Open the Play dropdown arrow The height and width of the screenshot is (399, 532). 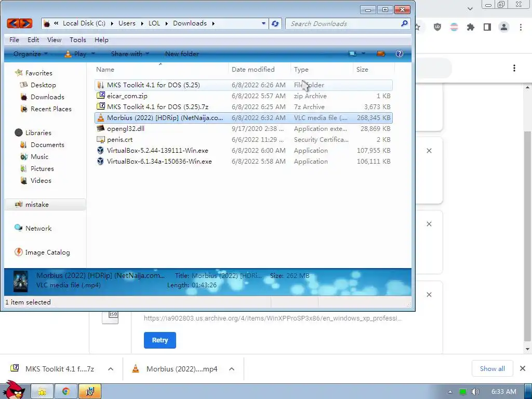[93, 54]
